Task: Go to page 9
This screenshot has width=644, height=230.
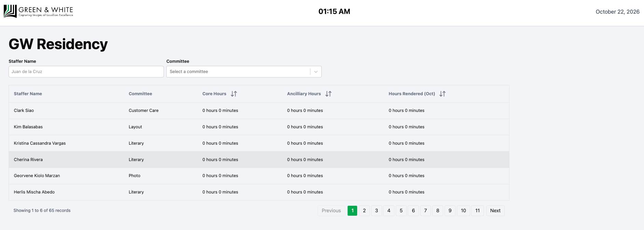Action: tap(450, 211)
